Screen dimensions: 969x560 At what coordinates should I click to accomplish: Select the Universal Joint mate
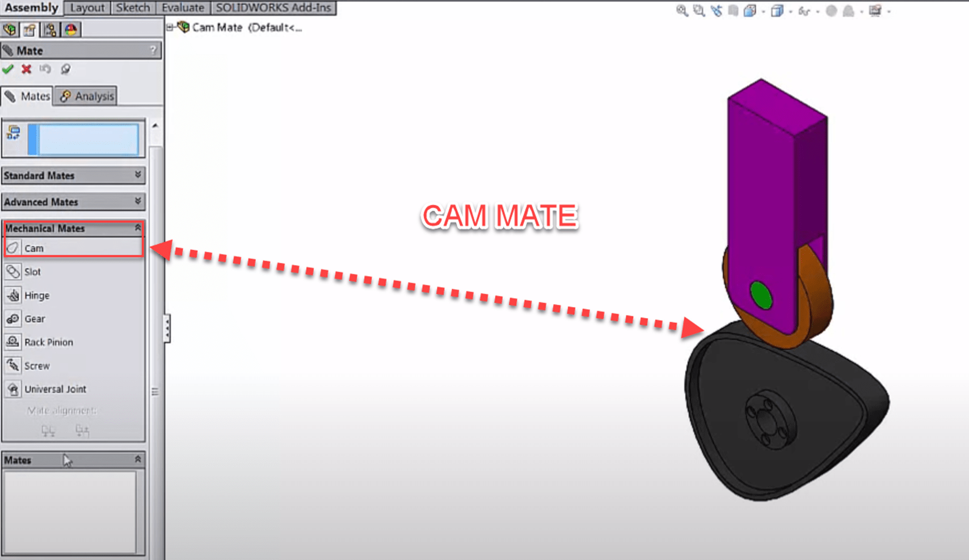pyautogui.click(x=54, y=389)
